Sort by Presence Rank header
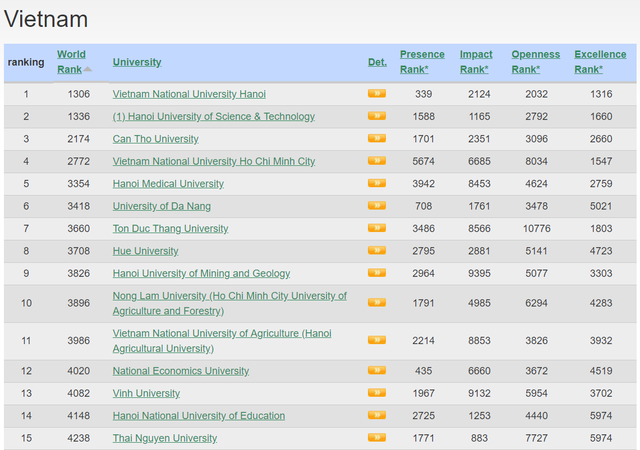Image resolution: width=640 pixels, height=450 pixels. (422, 62)
